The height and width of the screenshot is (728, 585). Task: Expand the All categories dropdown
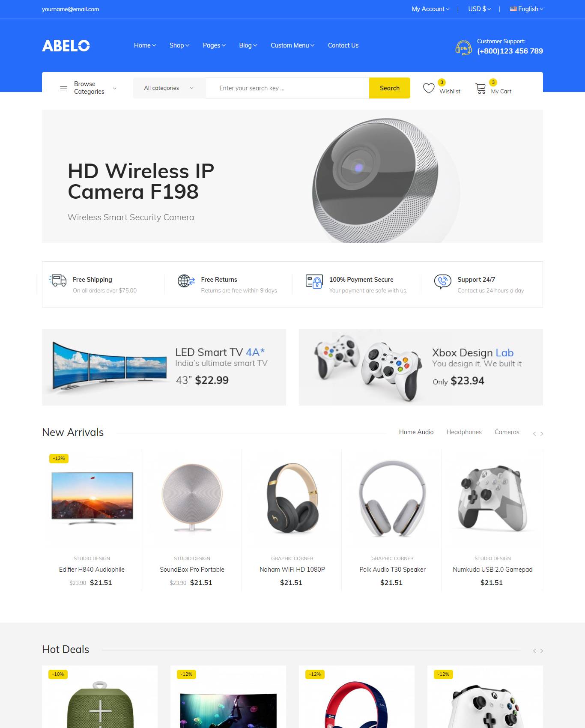pos(169,88)
